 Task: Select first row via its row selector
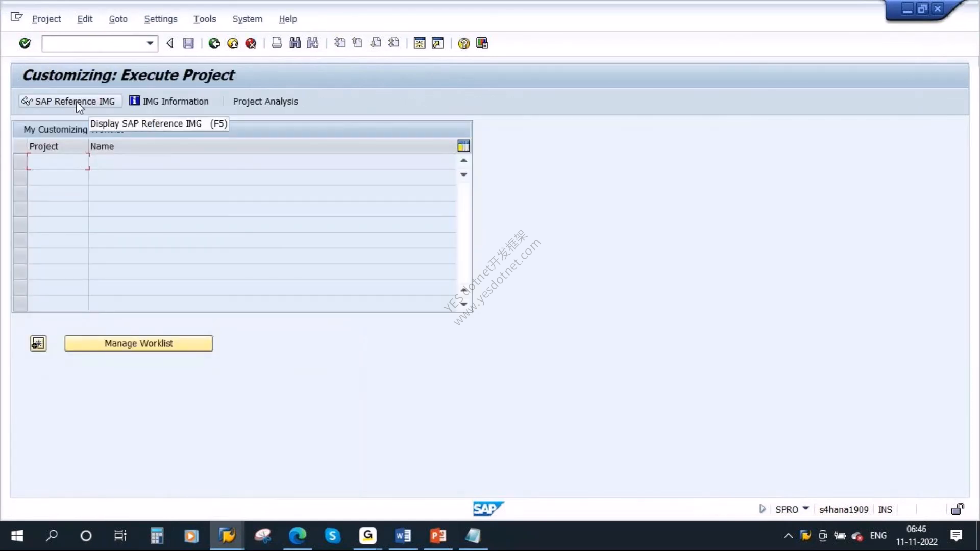tap(20, 162)
